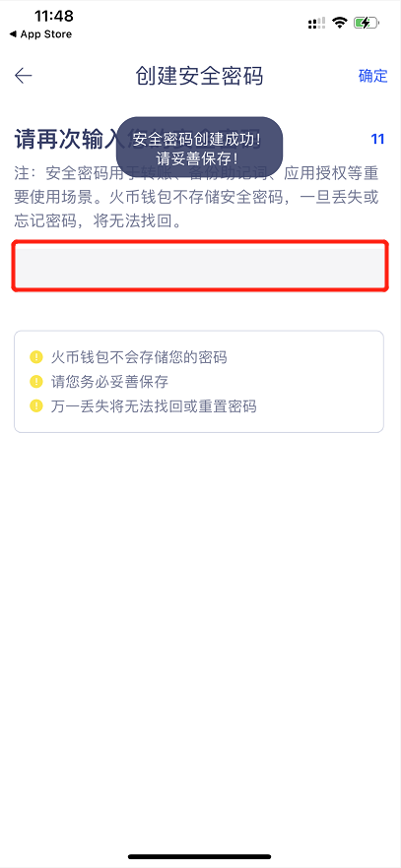Click warning icon beside 万一丢失将无法找回
The width and height of the screenshot is (401, 868).
(36, 406)
